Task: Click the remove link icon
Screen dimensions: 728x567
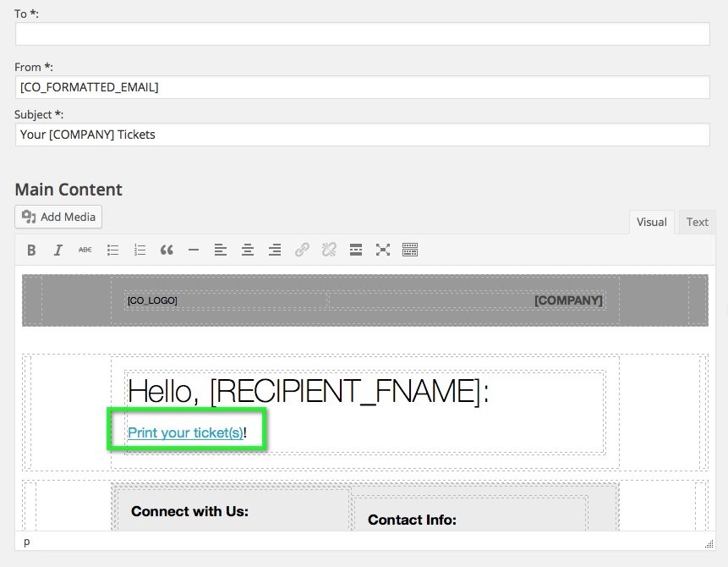Action: point(329,250)
